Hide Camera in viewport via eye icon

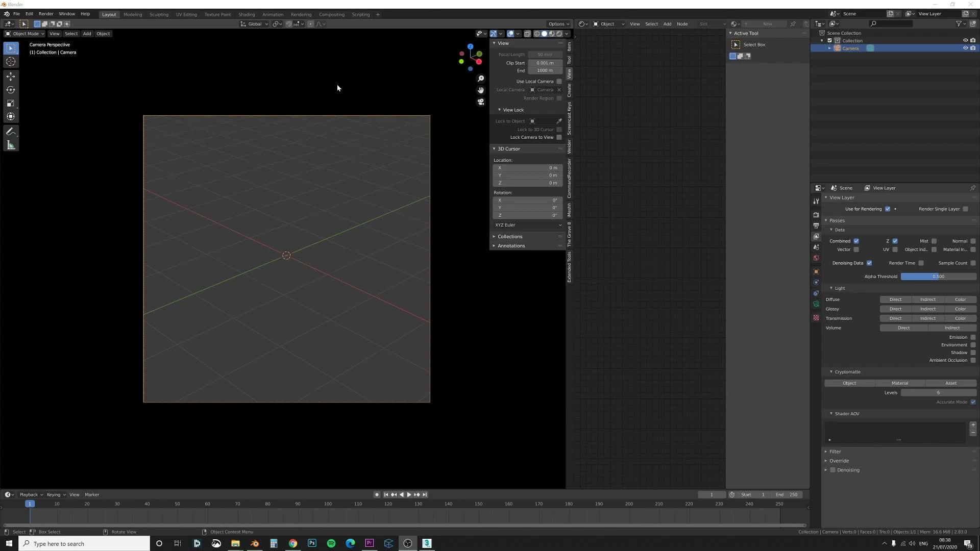[965, 48]
